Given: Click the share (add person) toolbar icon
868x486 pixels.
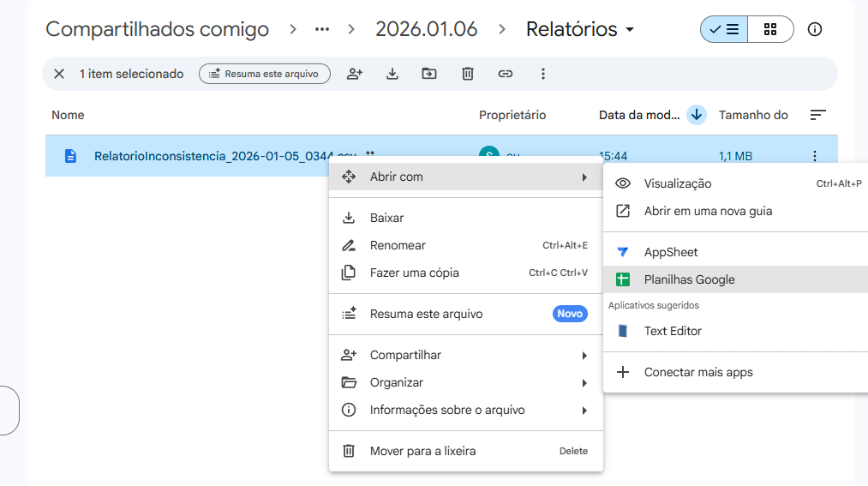Looking at the screenshot, I should (355, 74).
